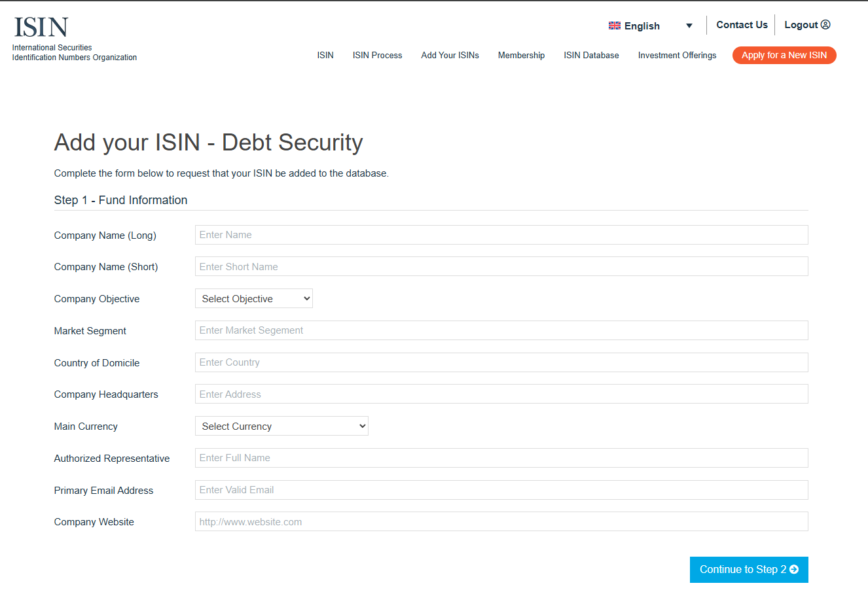Click the 'Company Website' label
The width and height of the screenshot is (868, 592).
pyautogui.click(x=94, y=522)
